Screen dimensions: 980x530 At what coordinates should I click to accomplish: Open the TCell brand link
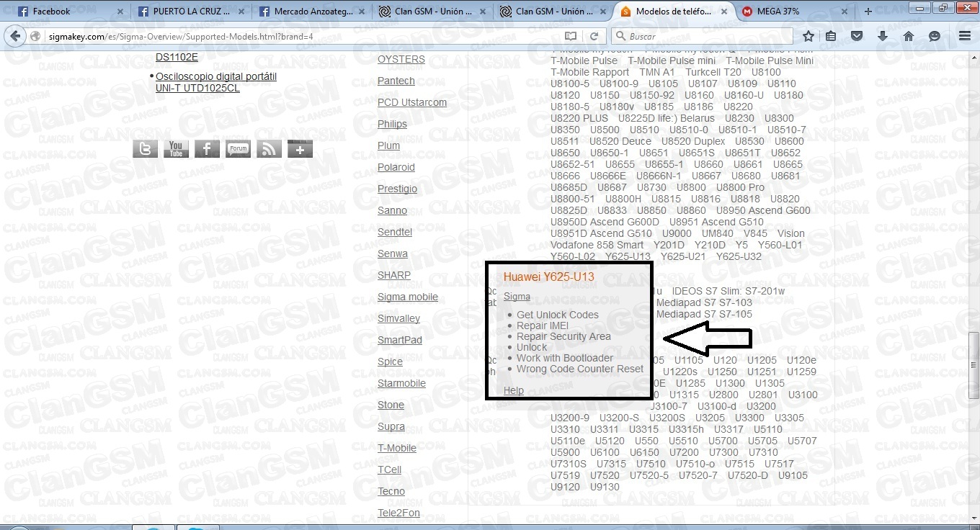(389, 470)
